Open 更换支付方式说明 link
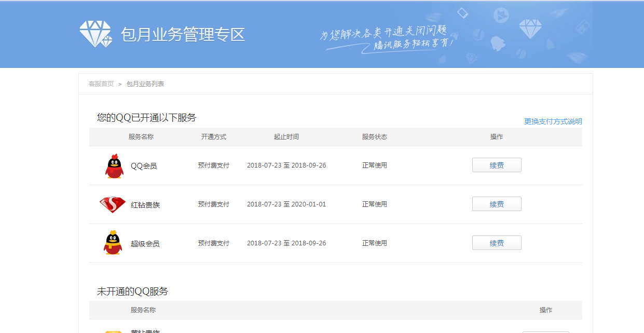Screen dimensions: 644x333 point(553,121)
